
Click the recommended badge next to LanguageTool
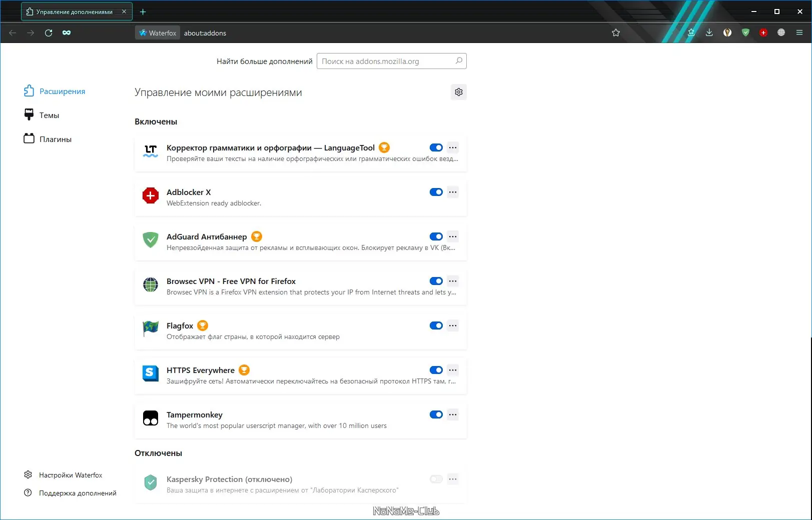[x=384, y=147]
